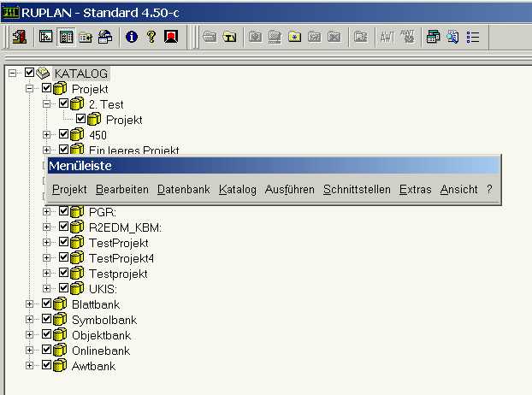Open the Katalog menu
The width and height of the screenshot is (532, 395).
click(x=238, y=189)
